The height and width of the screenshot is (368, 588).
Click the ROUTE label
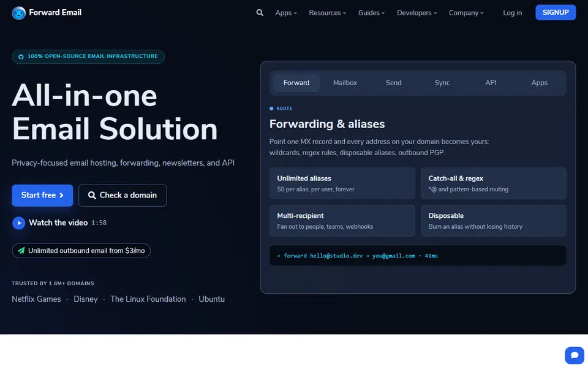[284, 109]
